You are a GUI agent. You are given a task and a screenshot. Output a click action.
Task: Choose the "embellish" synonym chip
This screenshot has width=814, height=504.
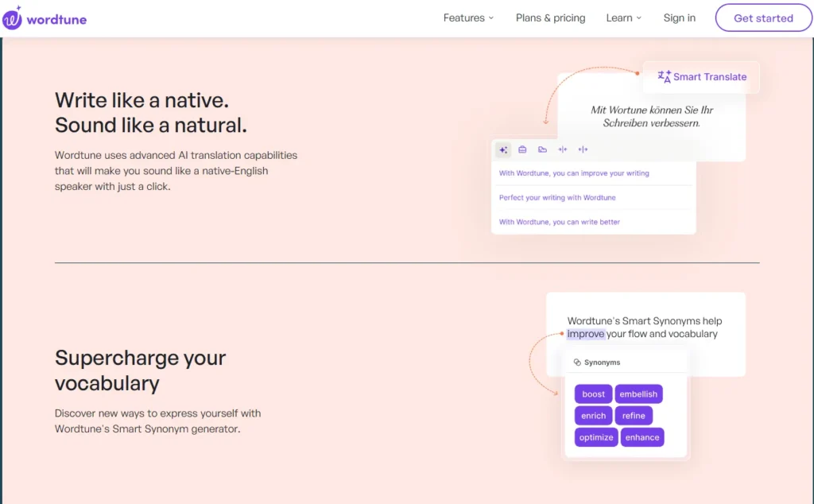coord(638,394)
